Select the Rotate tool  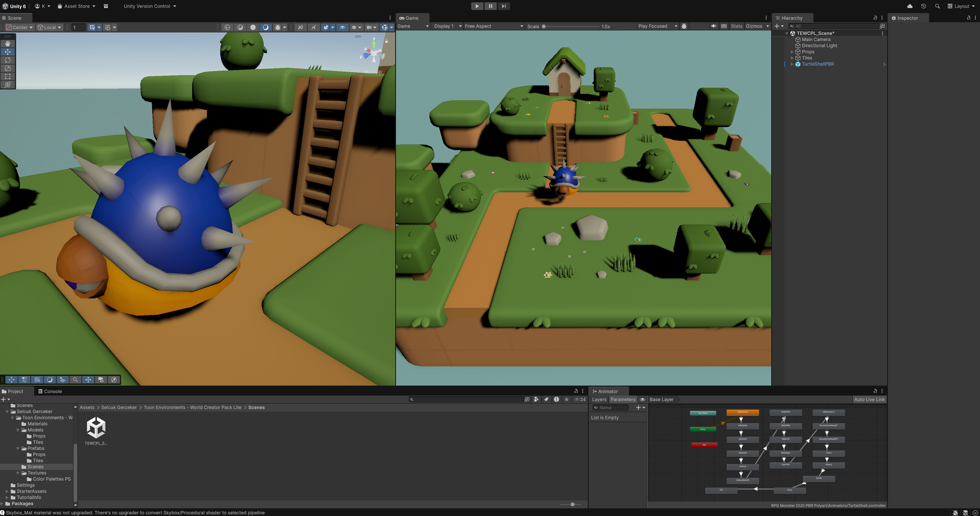(8, 60)
